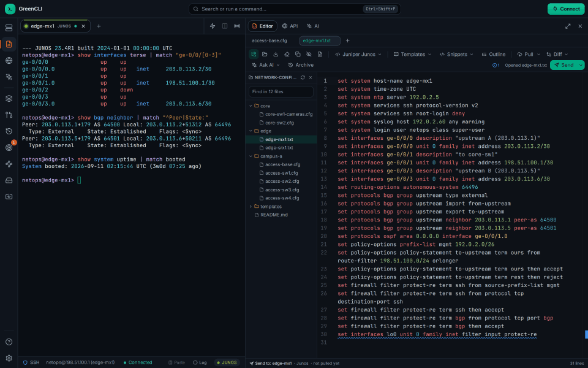Click the info indicator showing 1
Image resolution: width=588 pixels, height=368 pixels.
[496, 65]
